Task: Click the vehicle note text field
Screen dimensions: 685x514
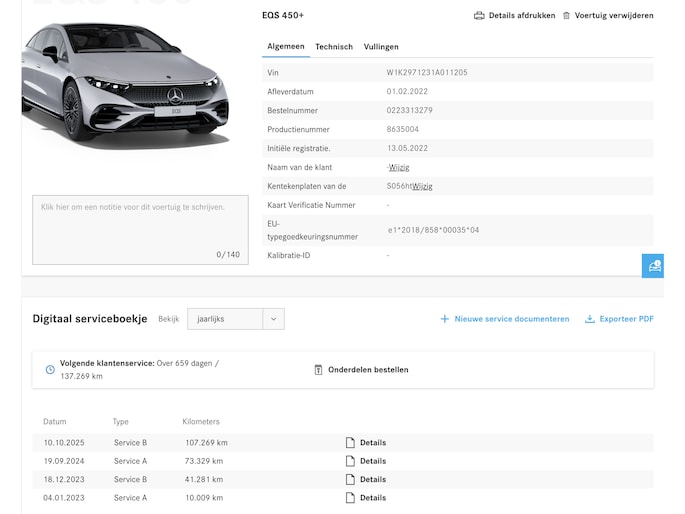Action: tap(140, 229)
